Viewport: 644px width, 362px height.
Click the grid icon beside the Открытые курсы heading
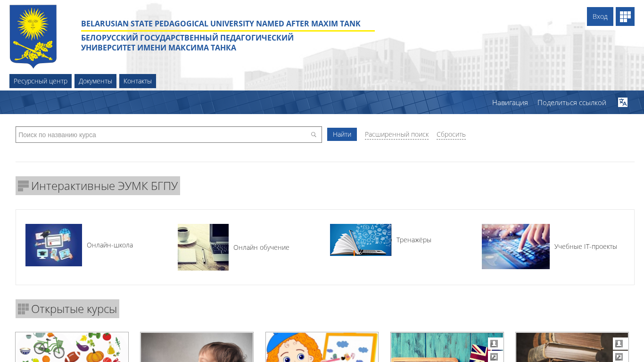coord(24,309)
